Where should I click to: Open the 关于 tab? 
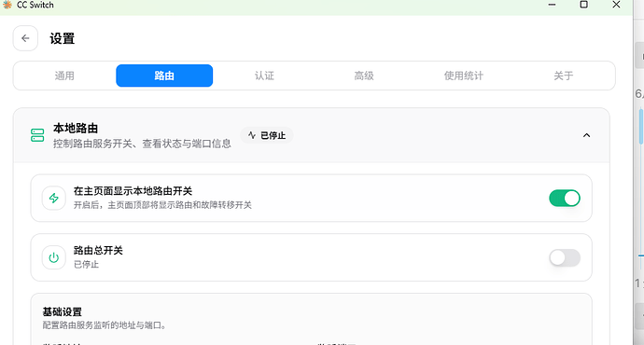pos(564,76)
